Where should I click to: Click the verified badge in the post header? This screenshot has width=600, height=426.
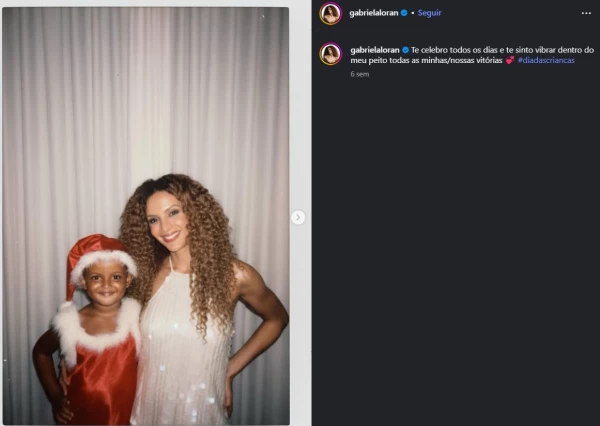point(404,13)
